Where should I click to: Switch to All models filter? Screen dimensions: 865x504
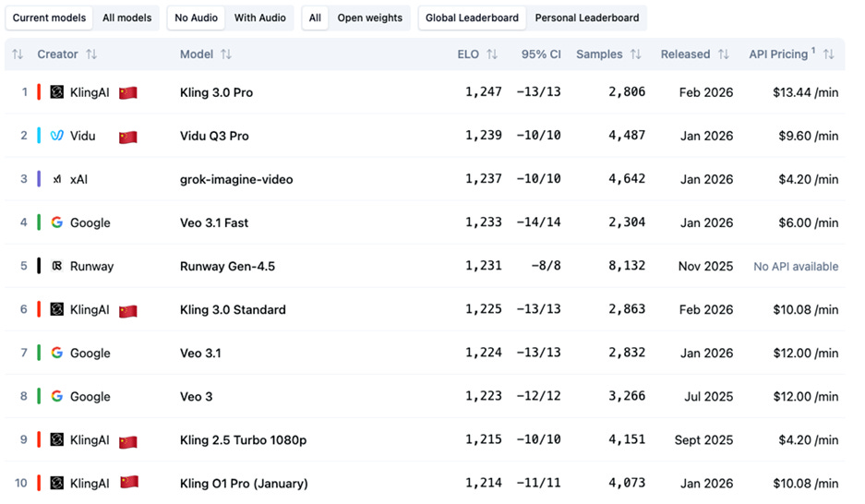tap(126, 18)
